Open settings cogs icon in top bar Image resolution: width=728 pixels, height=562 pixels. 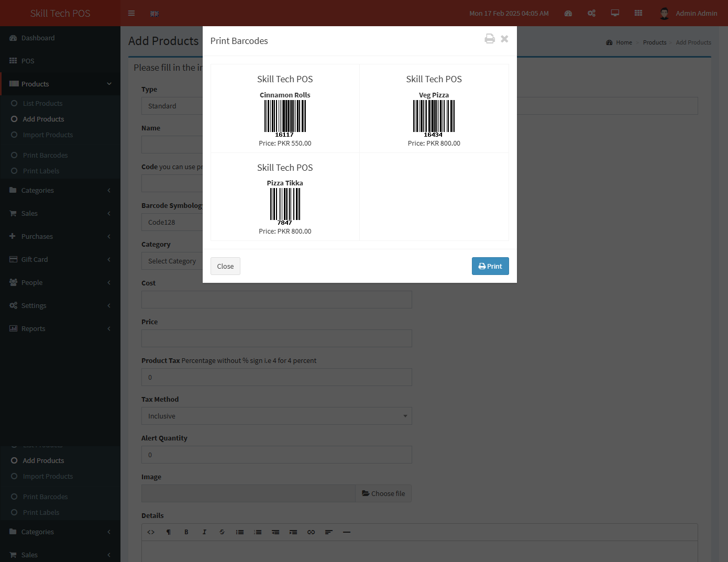[591, 13]
